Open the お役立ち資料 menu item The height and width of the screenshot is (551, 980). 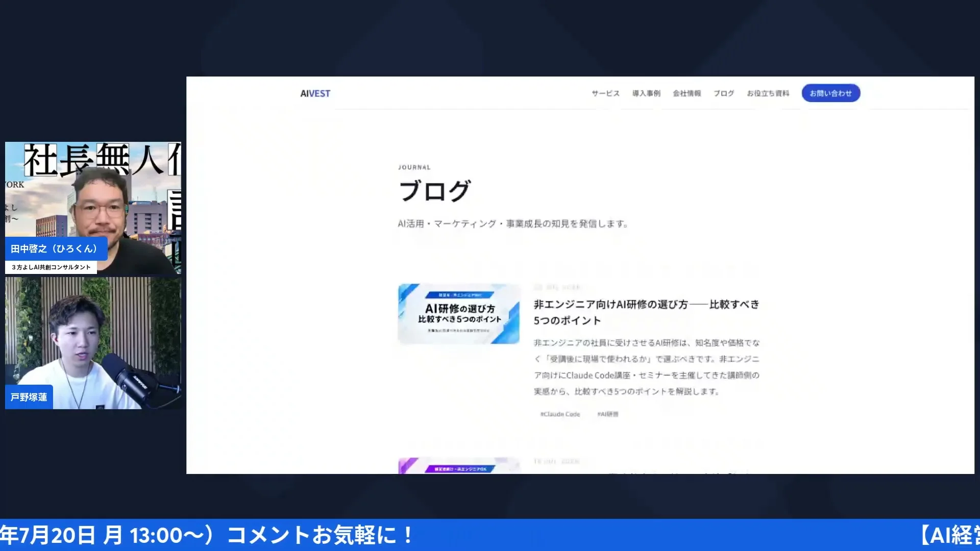click(768, 93)
